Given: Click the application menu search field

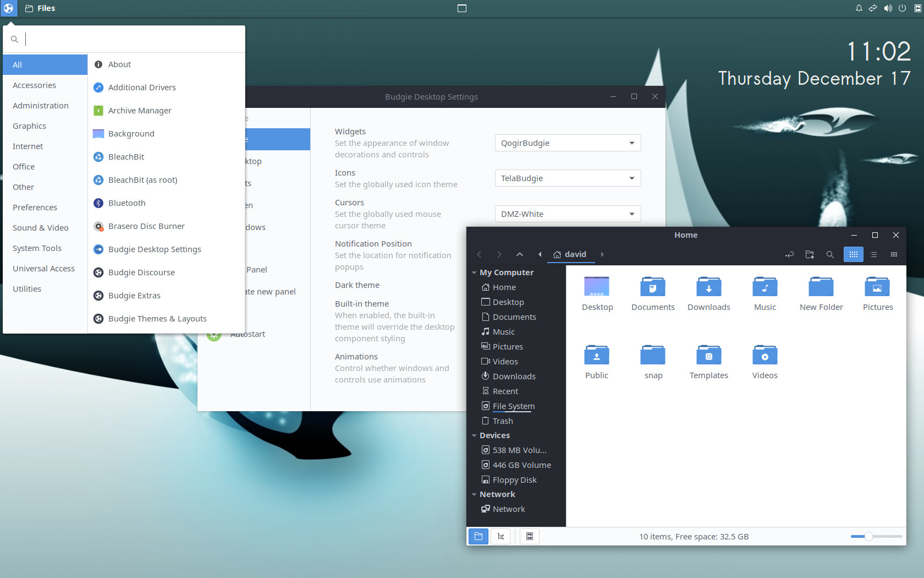Looking at the screenshot, I should point(132,39).
